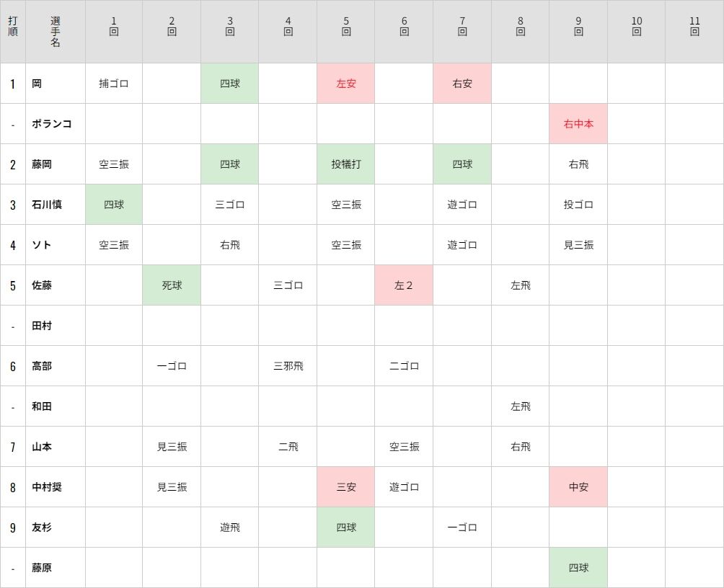Image resolution: width=724 pixels, height=588 pixels.
Task: Click the 中安 cell in the 9th inning
Action: [x=578, y=487]
